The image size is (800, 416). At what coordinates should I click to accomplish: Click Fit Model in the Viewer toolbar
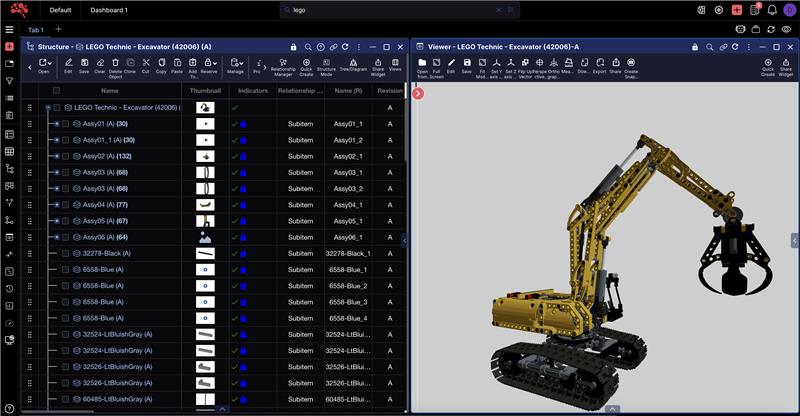coord(482,68)
